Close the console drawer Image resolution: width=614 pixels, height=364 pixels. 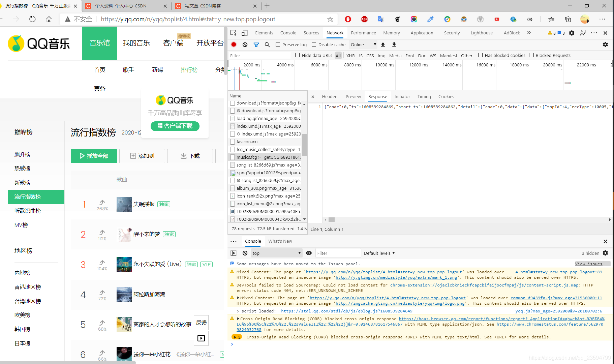pos(605,241)
